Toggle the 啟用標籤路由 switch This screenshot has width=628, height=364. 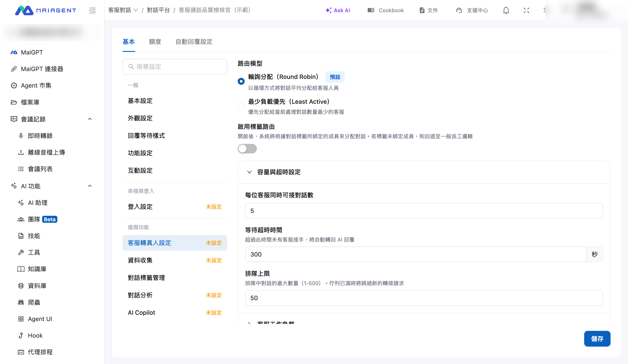(247, 149)
